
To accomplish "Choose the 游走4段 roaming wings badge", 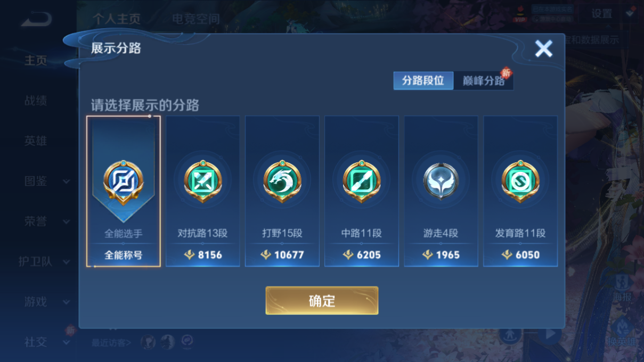I will [x=441, y=181].
